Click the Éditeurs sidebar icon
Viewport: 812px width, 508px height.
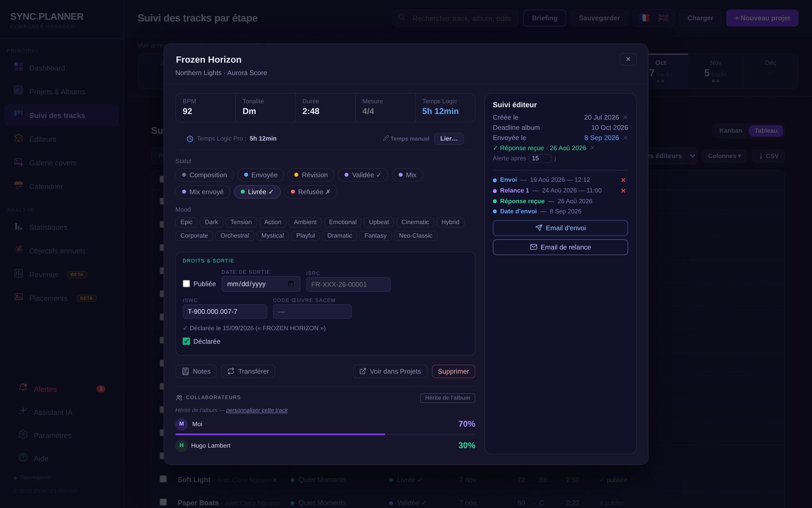pyautogui.click(x=18, y=138)
